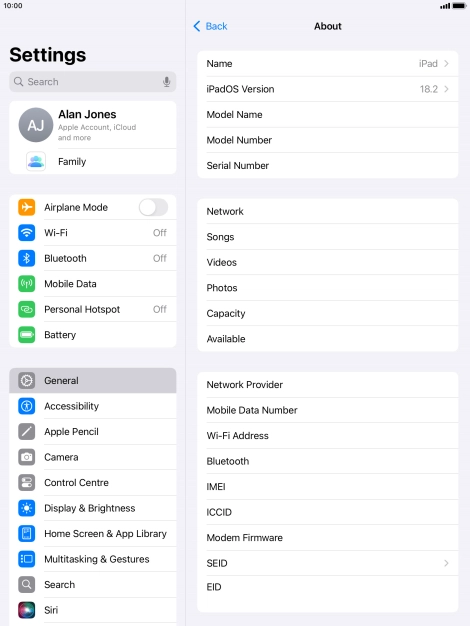Select the Bluetooth icon in the sidebar
The height and width of the screenshot is (626, 470).
[27, 258]
